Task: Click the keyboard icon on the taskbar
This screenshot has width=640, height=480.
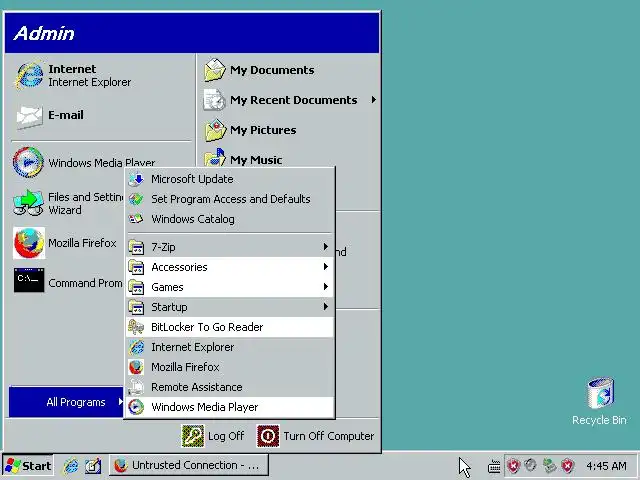Action: pos(494,466)
